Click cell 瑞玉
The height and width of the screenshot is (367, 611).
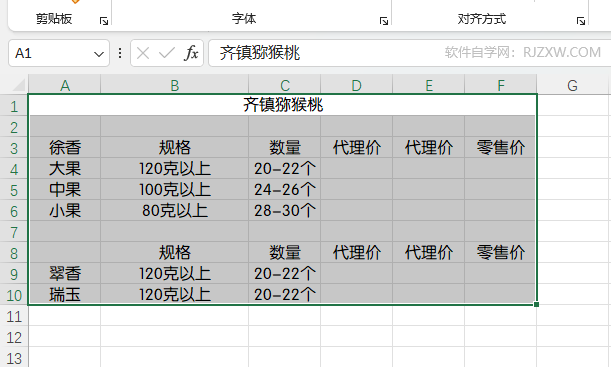tap(65, 295)
